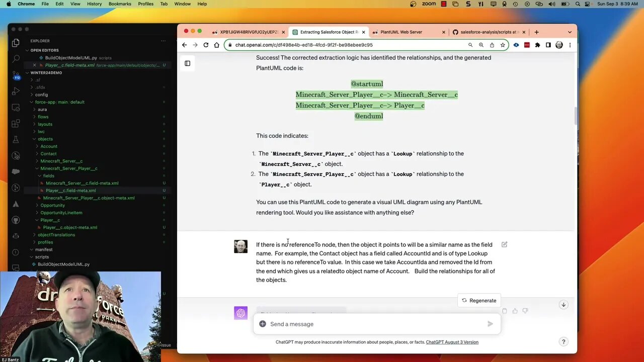Image resolution: width=644 pixels, height=362 pixels.
Task: Collapse Minecraft_Server_Player__c folder
Action: tap(68, 168)
